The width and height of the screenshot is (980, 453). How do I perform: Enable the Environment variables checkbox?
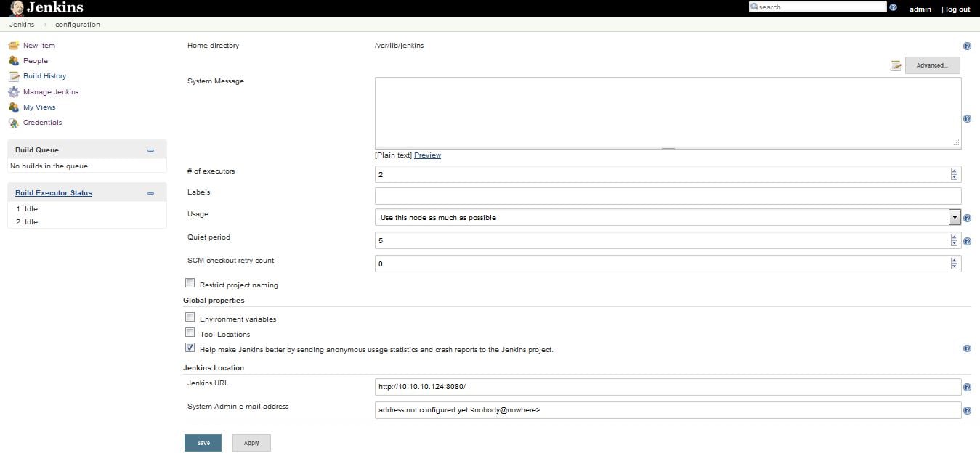(190, 317)
